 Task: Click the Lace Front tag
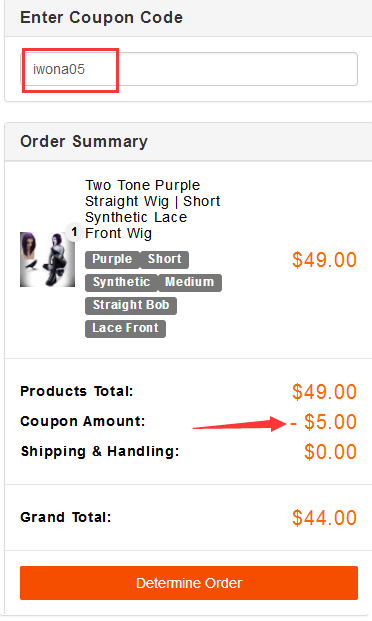tap(125, 328)
